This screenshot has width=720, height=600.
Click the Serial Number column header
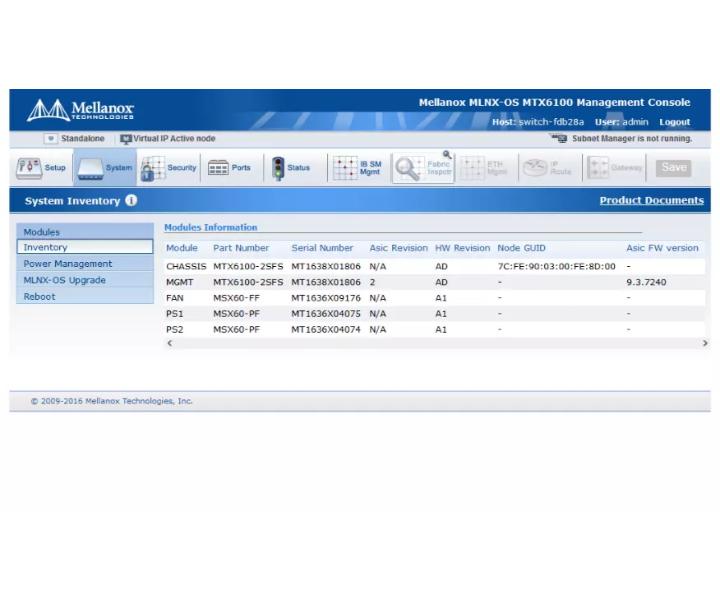322,248
